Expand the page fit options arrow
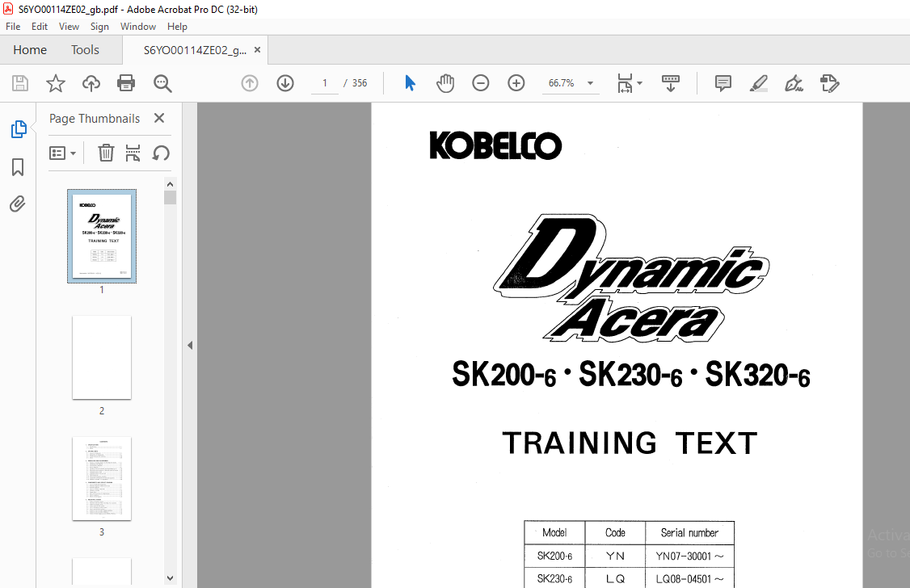 [x=639, y=83]
